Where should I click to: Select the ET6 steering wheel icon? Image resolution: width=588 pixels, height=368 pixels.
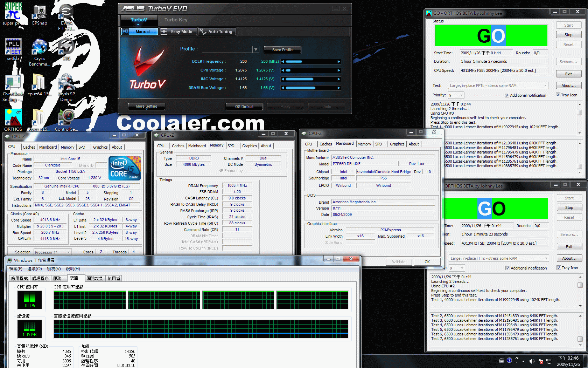pos(66,49)
